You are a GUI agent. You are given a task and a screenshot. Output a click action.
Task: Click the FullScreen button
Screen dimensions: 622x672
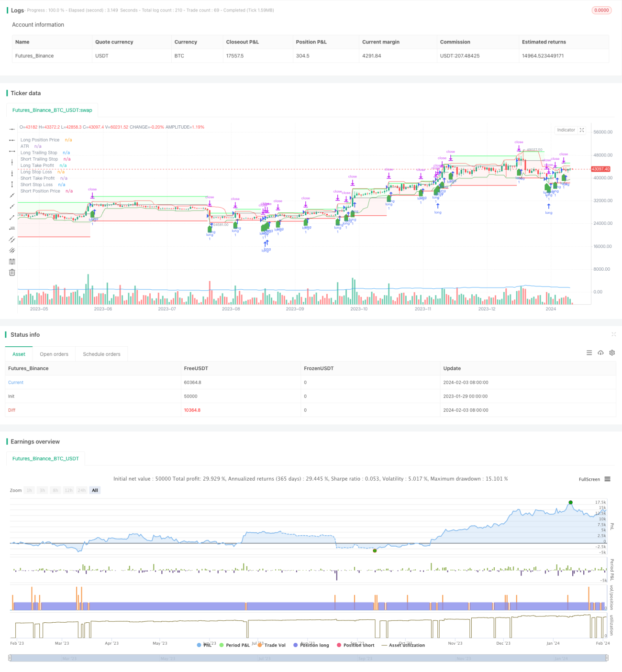point(589,479)
